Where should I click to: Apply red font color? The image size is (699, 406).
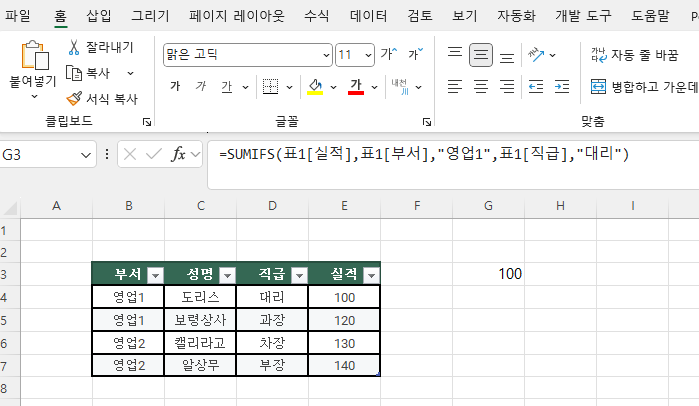pyautogui.click(x=356, y=86)
